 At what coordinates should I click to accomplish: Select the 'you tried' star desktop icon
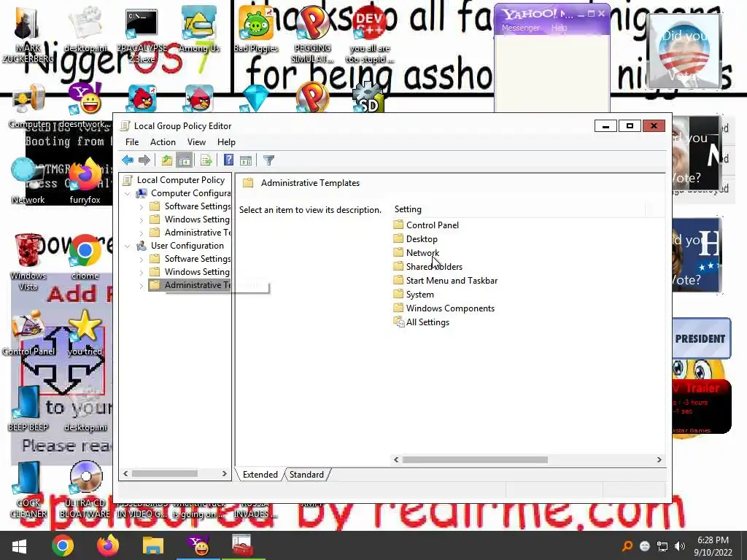(x=85, y=332)
